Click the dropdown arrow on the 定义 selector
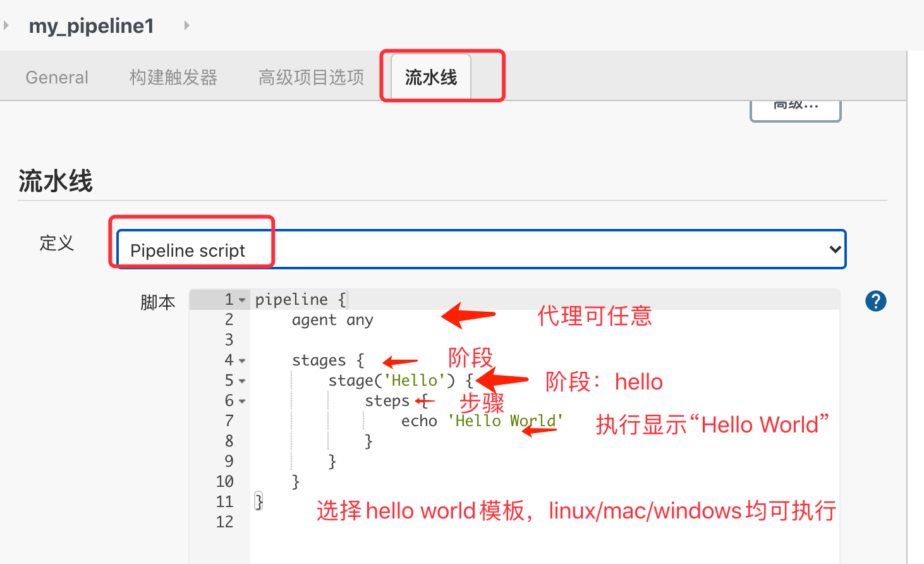This screenshot has height=564, width=924. (x=836, y=249)
